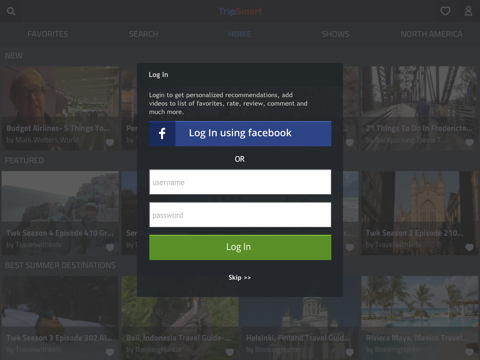Favorite Riviera Maya video heart
The height and width of the screenshot is (360, 480).
470,352
